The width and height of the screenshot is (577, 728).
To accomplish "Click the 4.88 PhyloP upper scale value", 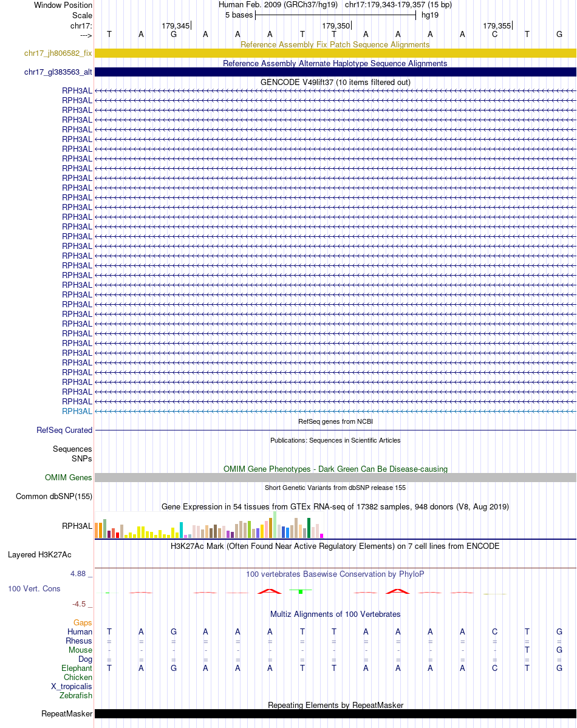I will tap(78, 574).
